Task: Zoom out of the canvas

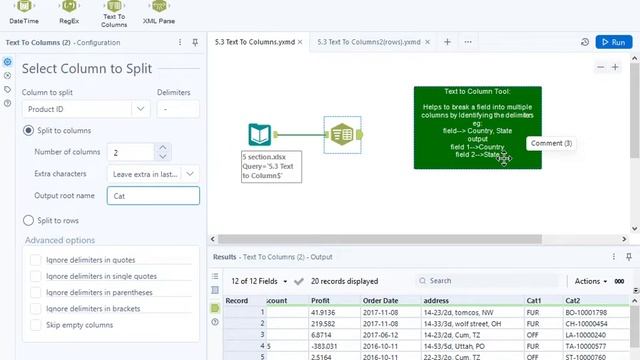Action: pyautogui.click(x=600, y=67)
